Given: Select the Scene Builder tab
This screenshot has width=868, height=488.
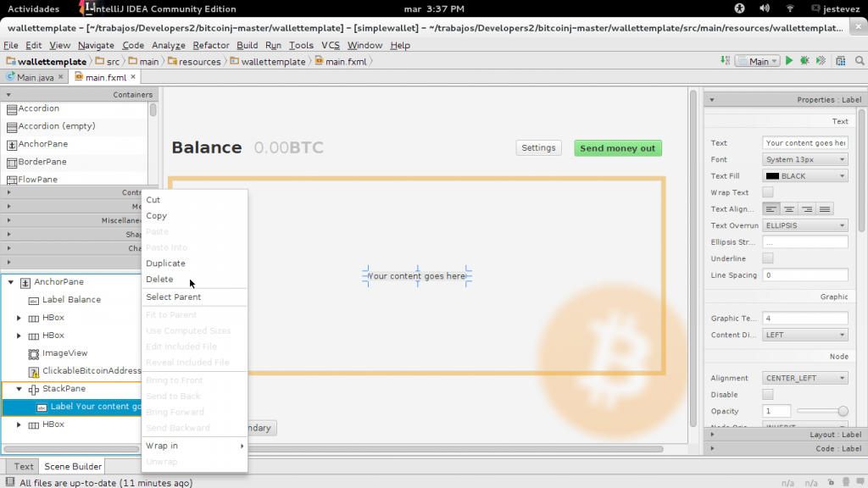Looking at the screenshot, I should [73, 467].
